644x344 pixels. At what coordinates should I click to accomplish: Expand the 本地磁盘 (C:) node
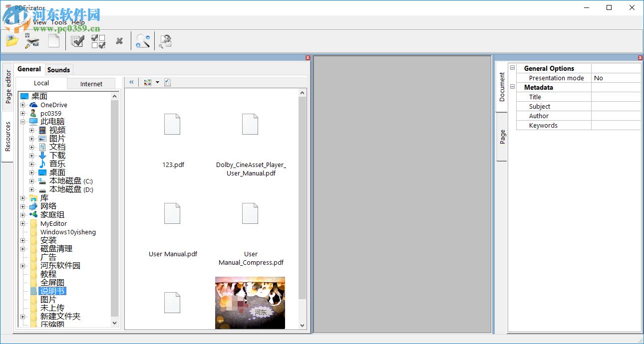coord(31,181)
